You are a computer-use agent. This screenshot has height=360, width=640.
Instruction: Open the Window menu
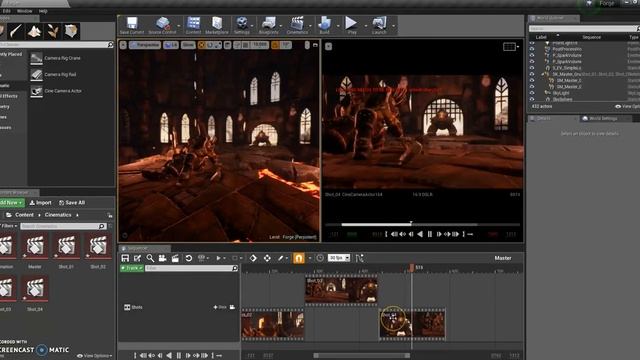24,11
